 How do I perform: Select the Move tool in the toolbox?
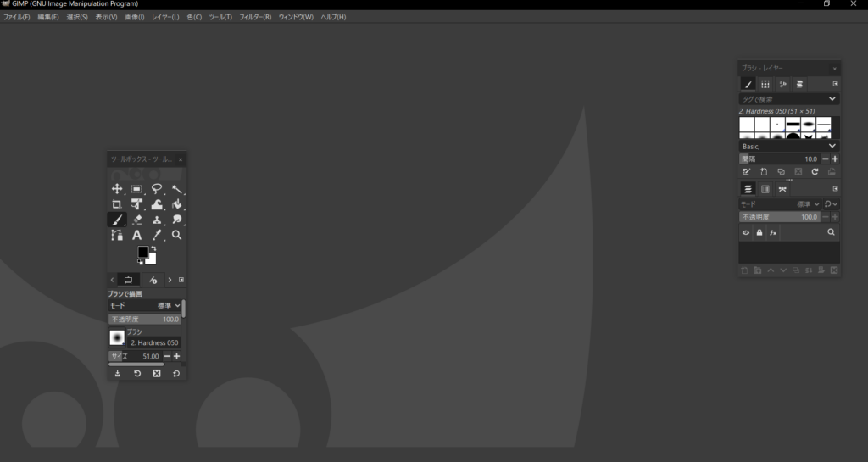117,189
